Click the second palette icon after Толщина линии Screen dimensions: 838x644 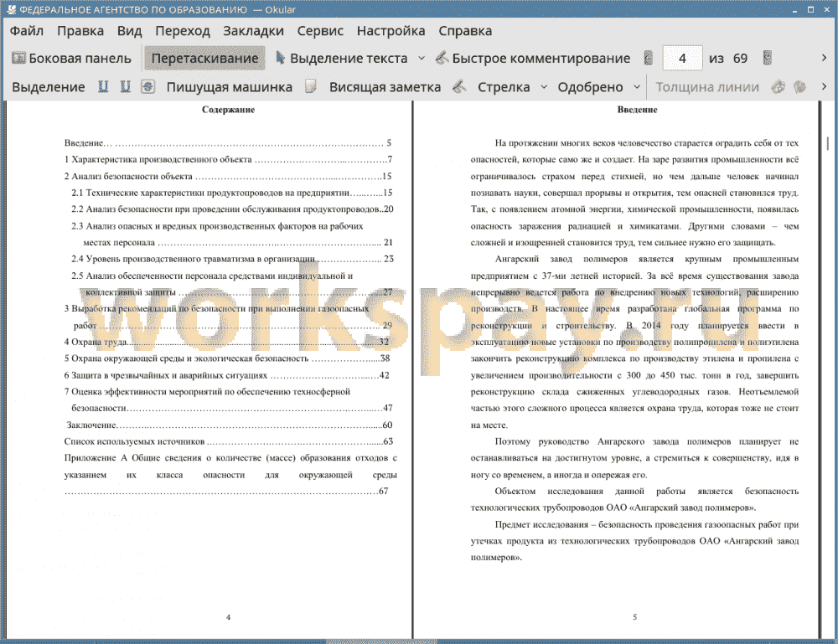coord(799,86)
